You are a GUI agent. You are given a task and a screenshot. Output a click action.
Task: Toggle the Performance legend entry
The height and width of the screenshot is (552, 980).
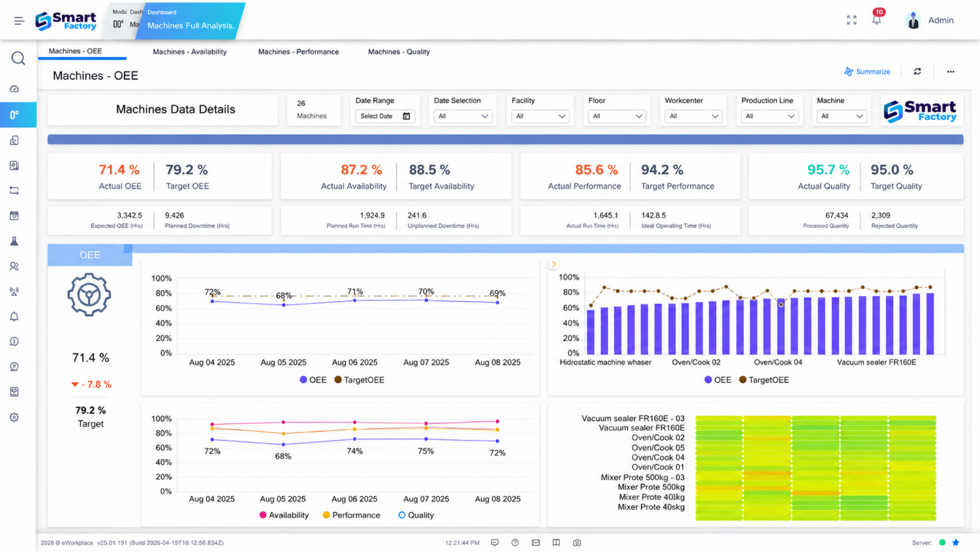tap(351, 515)
